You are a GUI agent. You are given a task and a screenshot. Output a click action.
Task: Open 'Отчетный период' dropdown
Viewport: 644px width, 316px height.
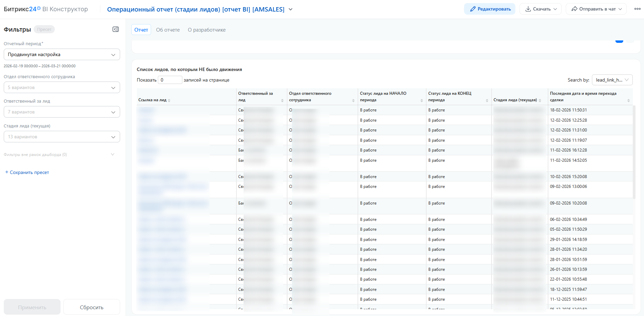[x=62, y=55]
